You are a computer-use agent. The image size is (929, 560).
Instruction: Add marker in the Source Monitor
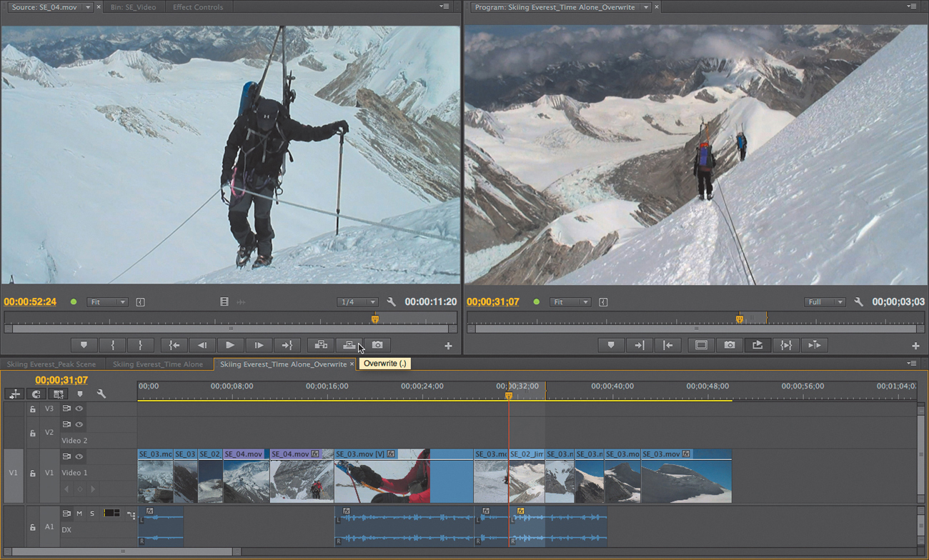click(x=84, y=345)
